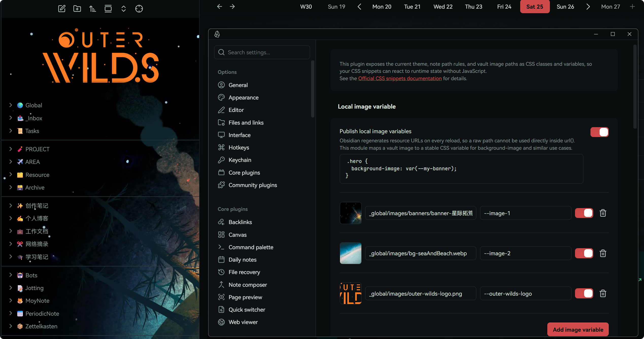Click the Tasks scroll icon
644x339 pixels.
[20, 131]
